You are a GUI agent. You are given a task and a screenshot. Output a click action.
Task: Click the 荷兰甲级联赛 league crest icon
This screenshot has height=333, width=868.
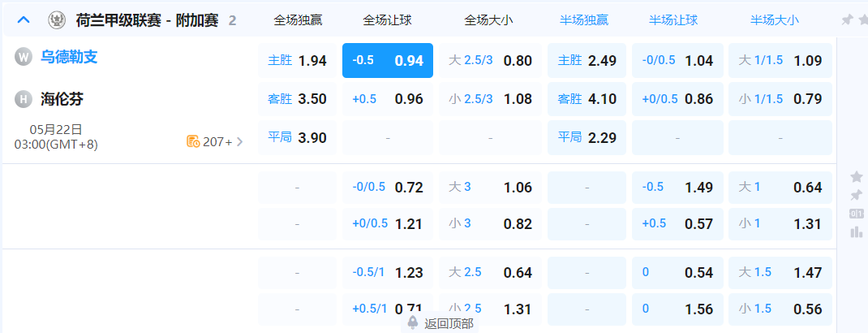(x=56, y=20)
